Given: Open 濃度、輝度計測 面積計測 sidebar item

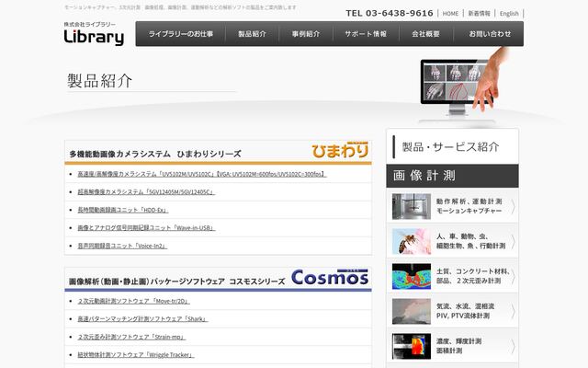Looking at the screenshot, I should click(x=452, y=346).
